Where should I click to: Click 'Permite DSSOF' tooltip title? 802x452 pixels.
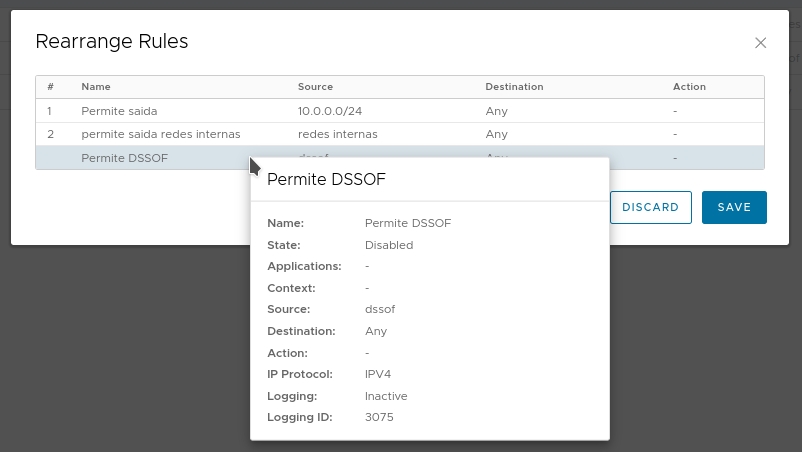click(x=326, y=179)
